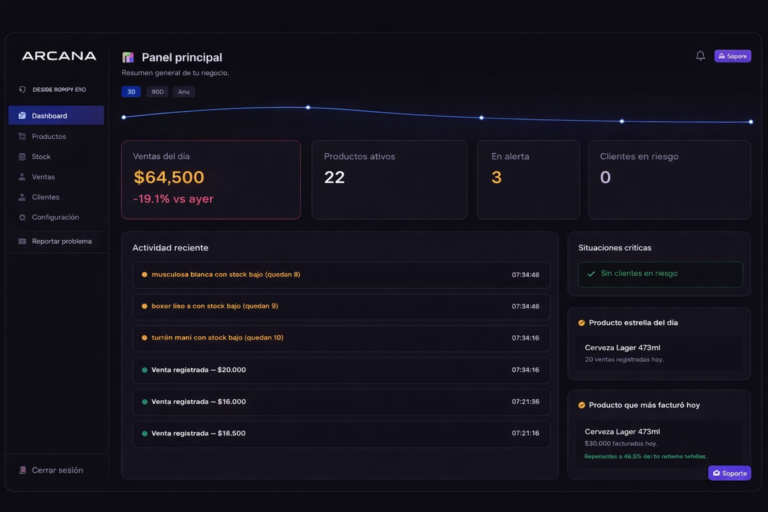The image size is (768, 512).
Task: Select the musculosa blanca low stock alert
Action: [340, 274]
